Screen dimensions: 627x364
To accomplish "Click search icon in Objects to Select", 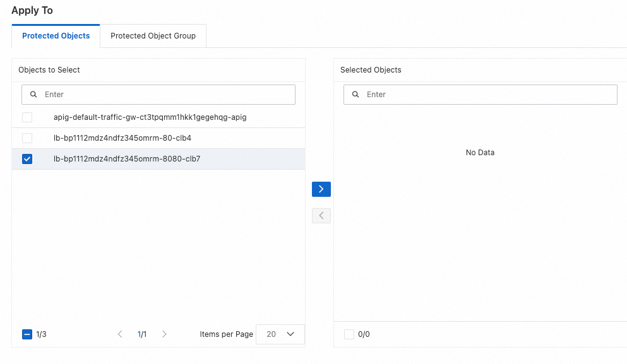I will [x=33, y=94].
